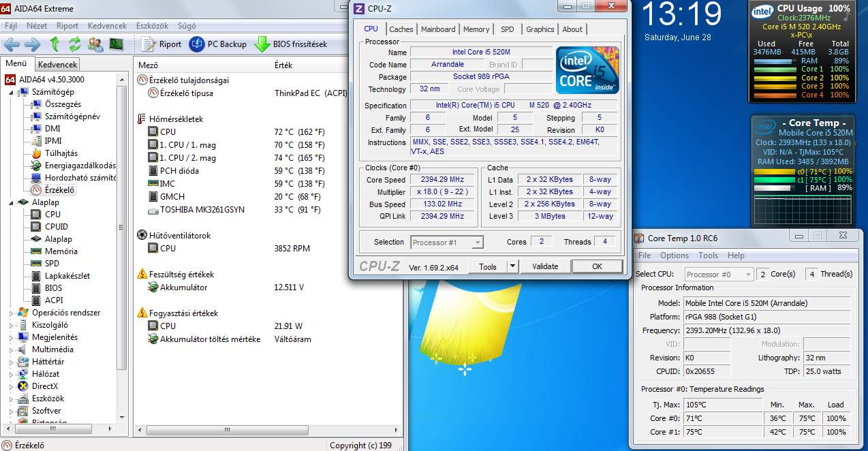Expand the Hálózat node
The height and width of the screenshot is (451, 868).
point(12,374)
